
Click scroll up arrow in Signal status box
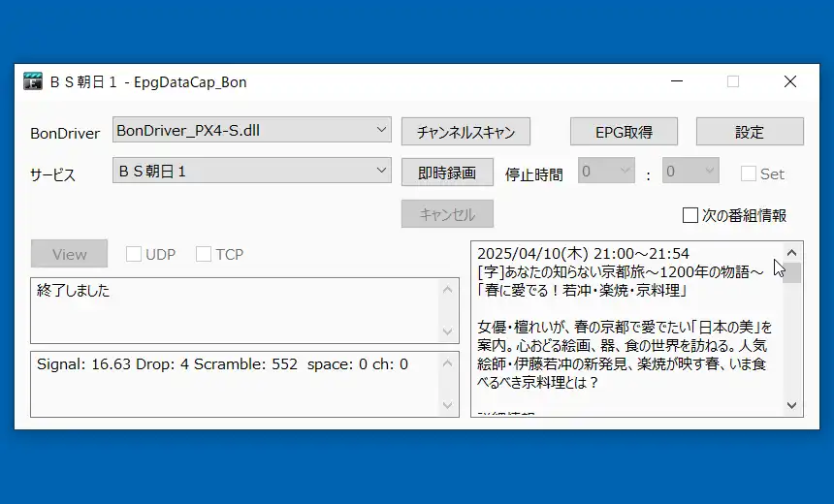point(447,363)
